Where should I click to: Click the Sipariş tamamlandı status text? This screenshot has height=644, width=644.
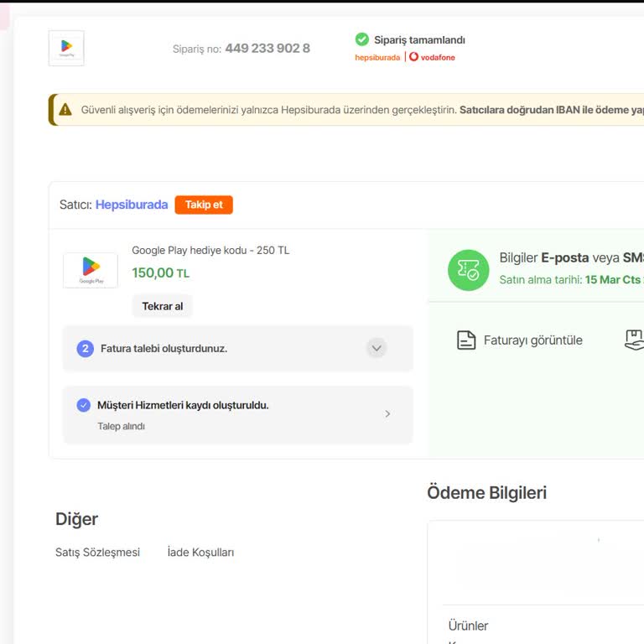tap(419, 40)
